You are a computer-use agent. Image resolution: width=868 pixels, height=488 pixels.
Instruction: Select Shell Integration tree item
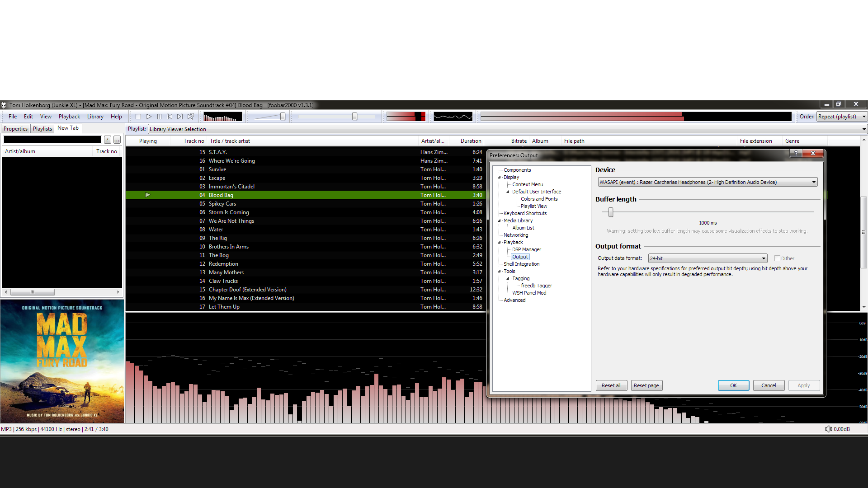(521, 264)
